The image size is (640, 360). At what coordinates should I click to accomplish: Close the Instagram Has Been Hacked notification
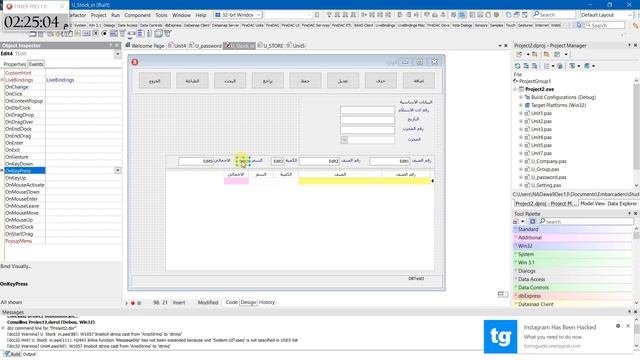(x=628, y=326)
